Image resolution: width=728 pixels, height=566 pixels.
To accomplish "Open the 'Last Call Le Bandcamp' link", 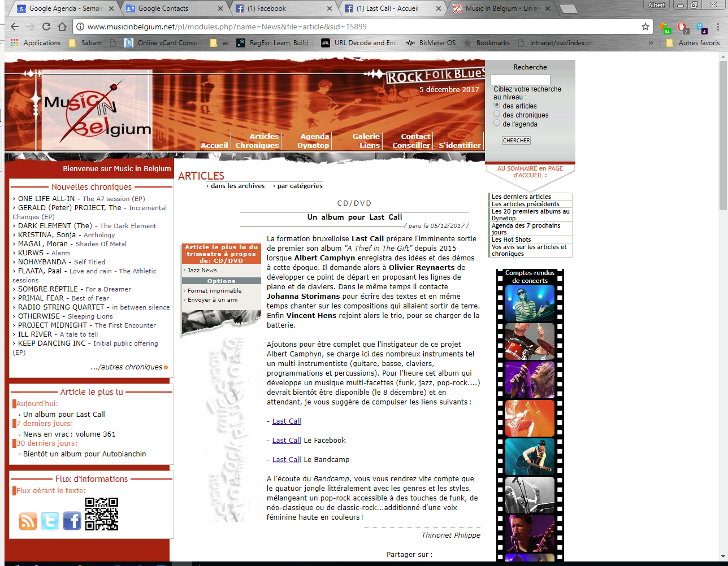I will click(287, 460).
